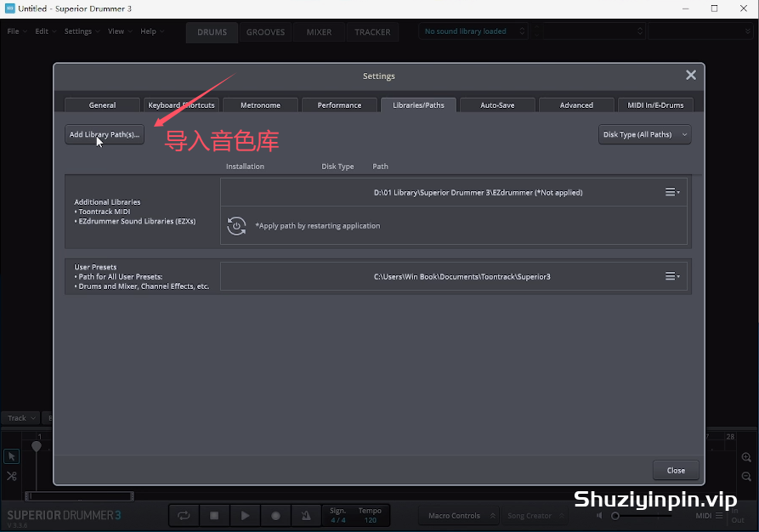Zoom in on the song track

pyautogui.click(x=746, y=457)
